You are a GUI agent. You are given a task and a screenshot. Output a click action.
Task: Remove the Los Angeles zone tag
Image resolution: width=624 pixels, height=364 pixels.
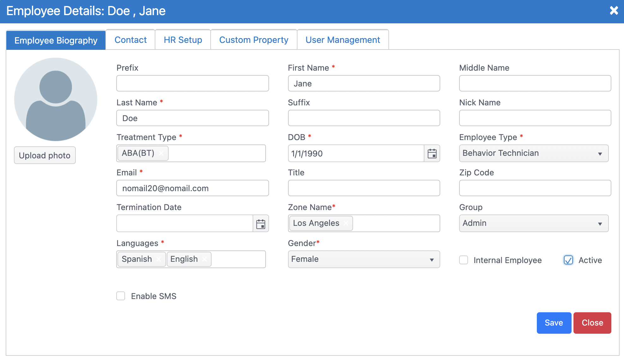(x=346, y=223)
